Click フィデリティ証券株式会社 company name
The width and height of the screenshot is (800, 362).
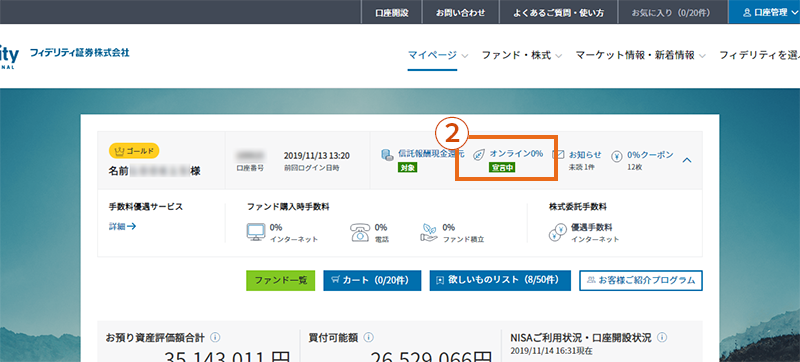click(80, 53)
